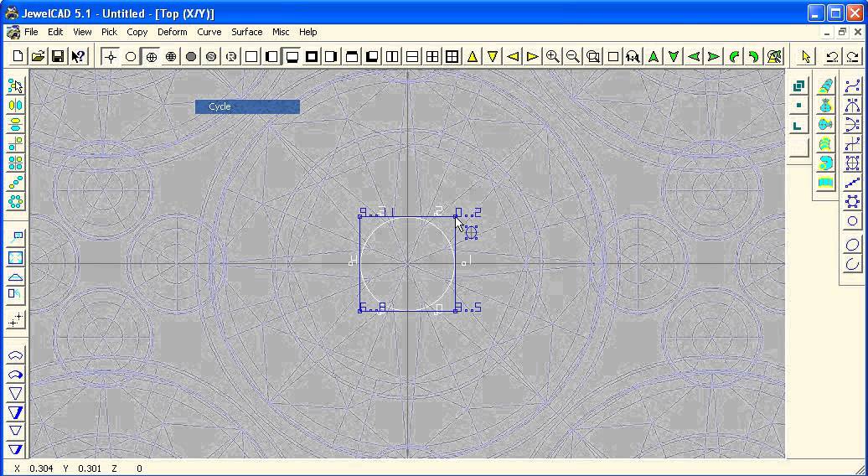Select the R render sphere mode
This screenshot has width=868, height=476.
tap(231, 56)
